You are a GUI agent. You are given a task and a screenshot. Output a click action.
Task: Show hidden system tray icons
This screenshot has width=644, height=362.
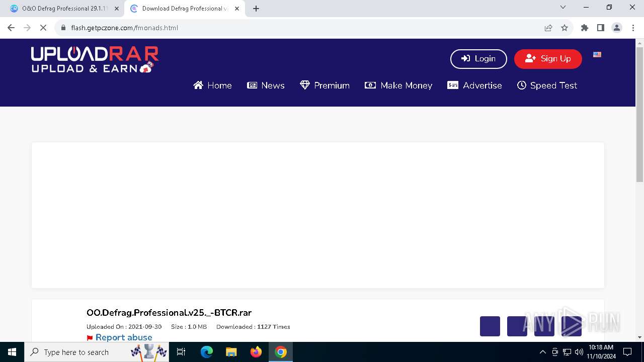[542, 352]
